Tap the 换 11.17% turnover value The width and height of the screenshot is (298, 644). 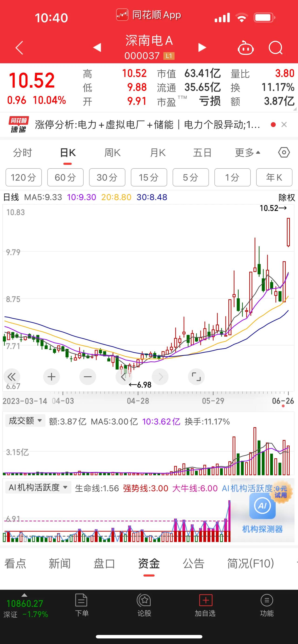point(278,87)
